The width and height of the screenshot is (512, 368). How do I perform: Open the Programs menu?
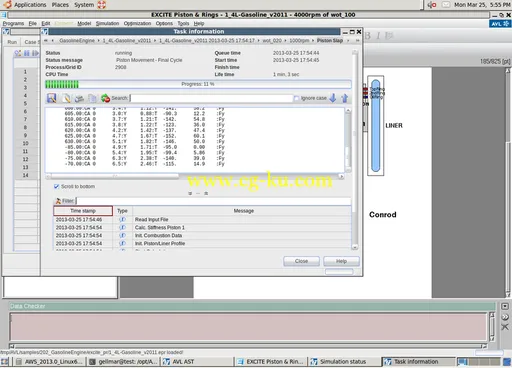13,23
